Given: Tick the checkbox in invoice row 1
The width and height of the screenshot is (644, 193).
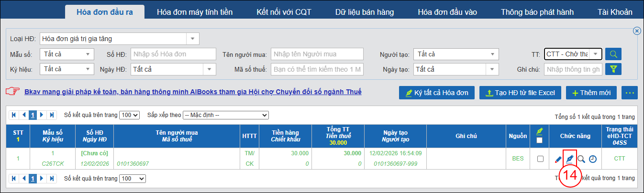Looking at the screenshot, I should pos(540,159).
